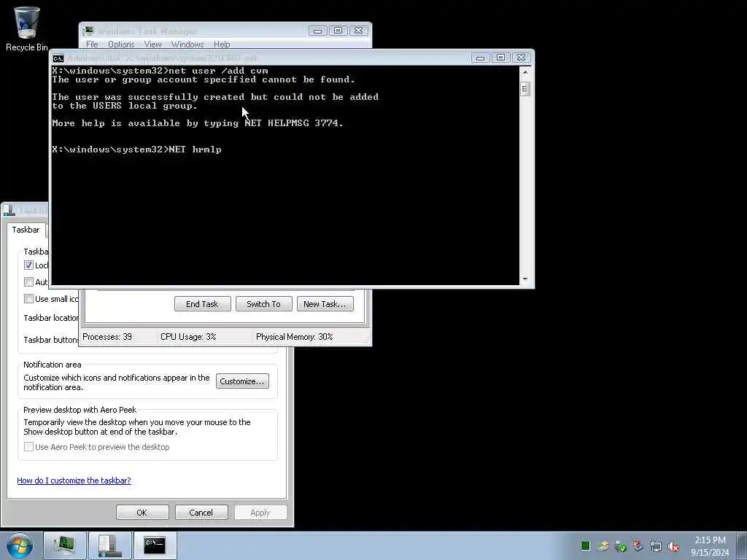Image resolution: width=747 pixels, height=560 pixels.
Task: Open the Options menu in Task Manager
Action: point(121,44)
